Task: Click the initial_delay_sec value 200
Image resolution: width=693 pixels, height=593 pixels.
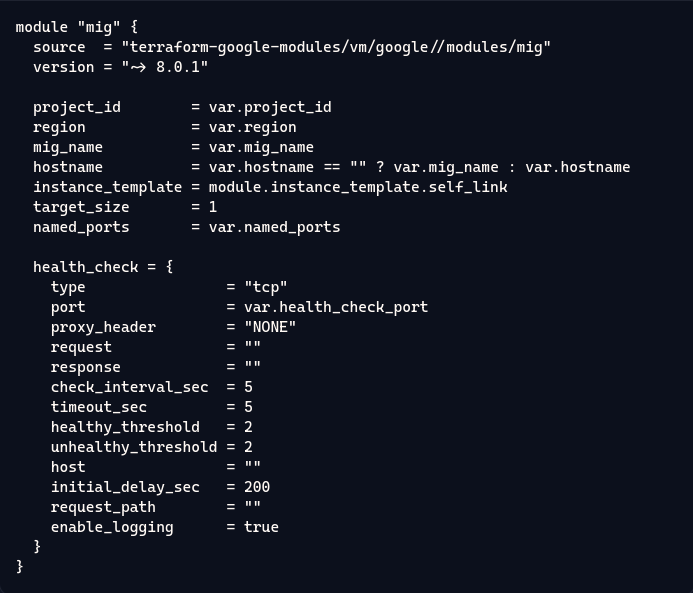Action: [257, 487]
